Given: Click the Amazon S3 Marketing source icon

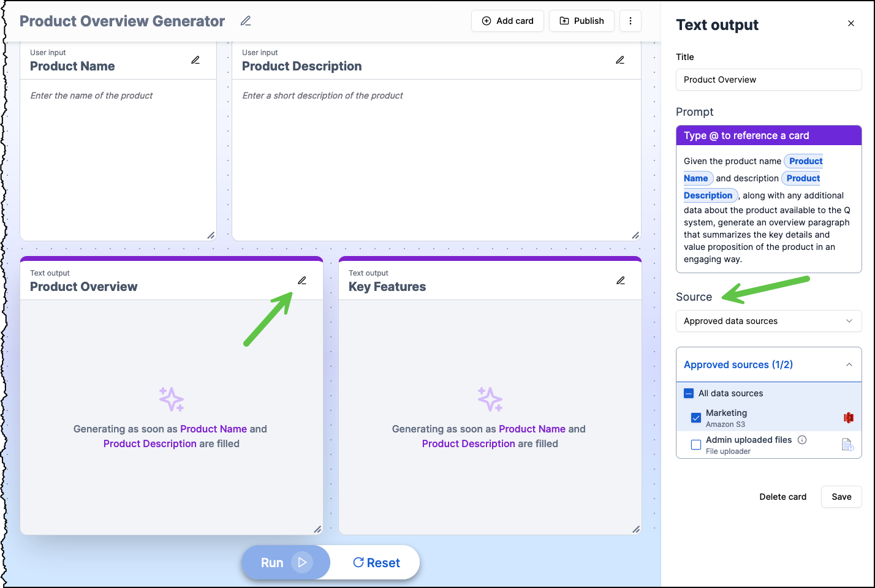Looking at the screenshot, I should click(849, 418).
